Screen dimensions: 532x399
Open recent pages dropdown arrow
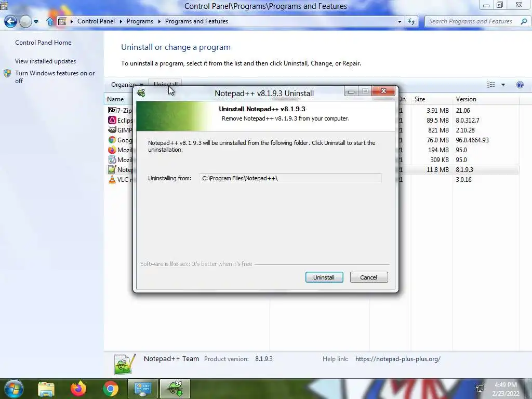(x=36, y=22)
